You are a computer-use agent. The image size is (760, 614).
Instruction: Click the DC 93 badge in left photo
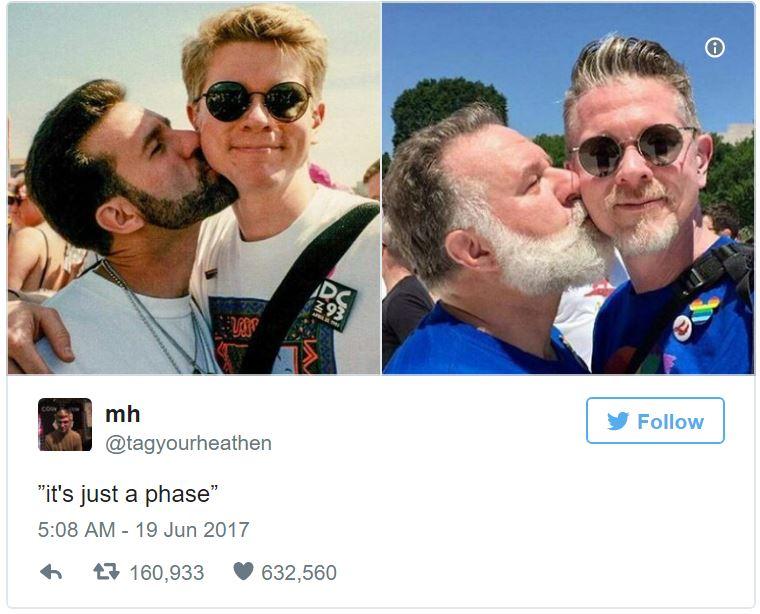pos(335,305)
